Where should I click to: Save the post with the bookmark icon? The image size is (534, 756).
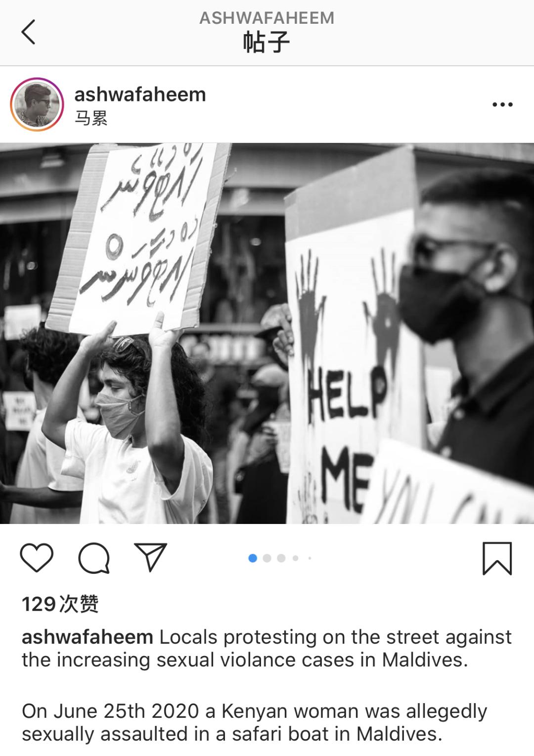point(497,559)
